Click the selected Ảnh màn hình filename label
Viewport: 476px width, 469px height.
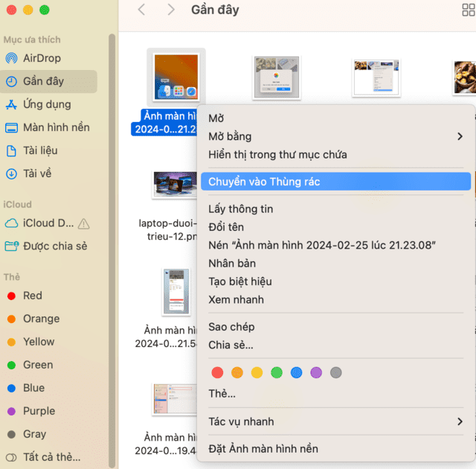pos(165,122)
